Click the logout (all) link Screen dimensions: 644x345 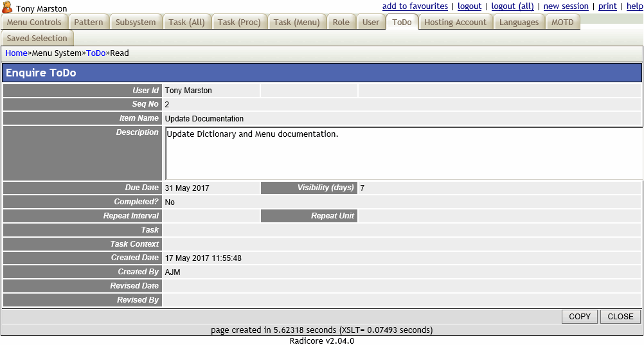[x=512, y=6]
